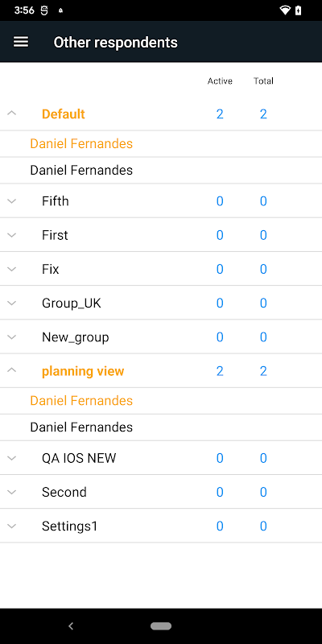Select black Daniel Fernandes under planning view
The image size is (322, 644).
click(81, 427)
